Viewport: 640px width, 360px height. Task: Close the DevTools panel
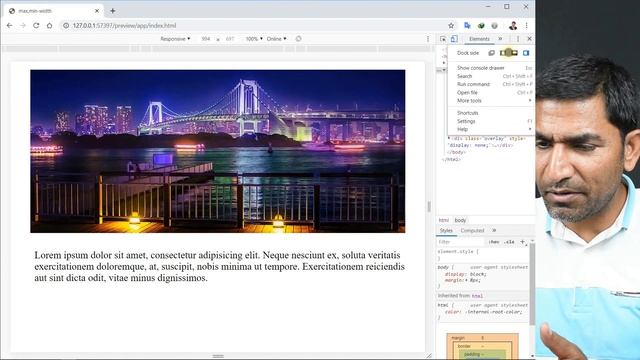pos(529,39)
